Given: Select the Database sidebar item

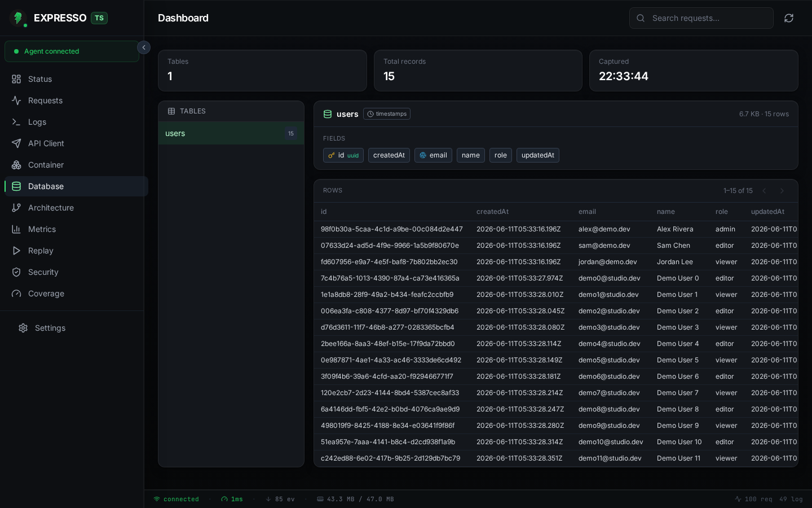Looking at the screenshot, I should point(76,186).
